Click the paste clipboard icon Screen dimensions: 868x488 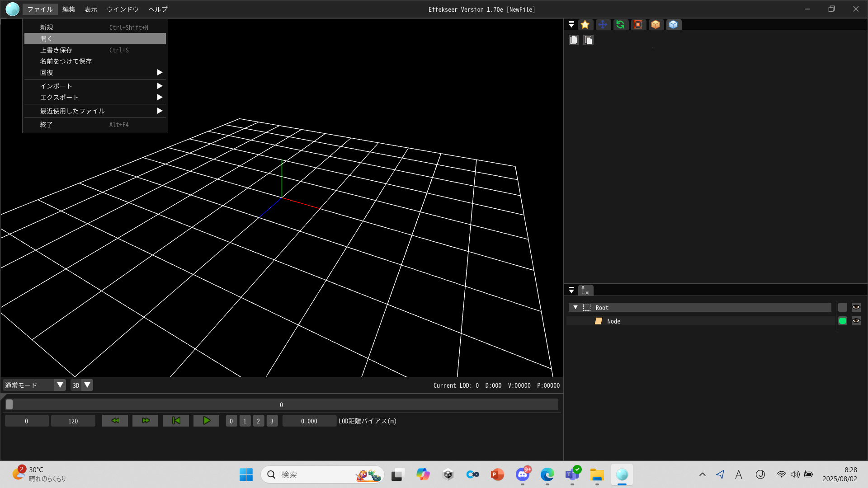tap(588, 40)
